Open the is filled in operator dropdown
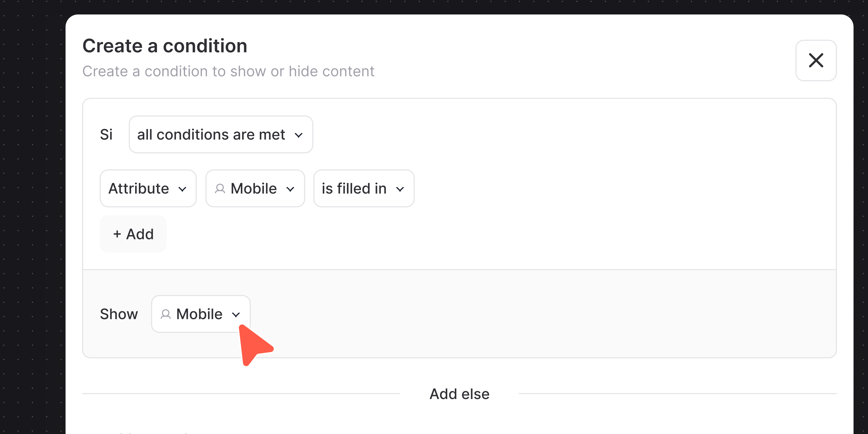 click(x=363, y=188)
